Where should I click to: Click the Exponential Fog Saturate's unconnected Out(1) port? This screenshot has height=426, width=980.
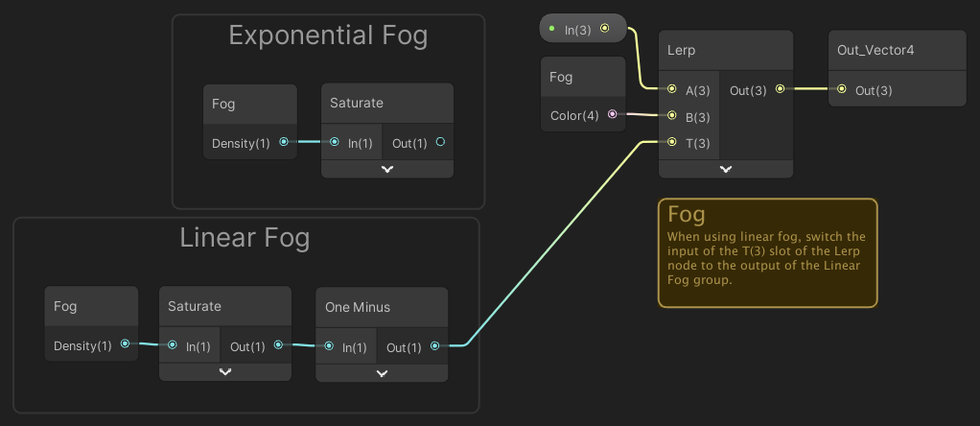pos(440,142)
